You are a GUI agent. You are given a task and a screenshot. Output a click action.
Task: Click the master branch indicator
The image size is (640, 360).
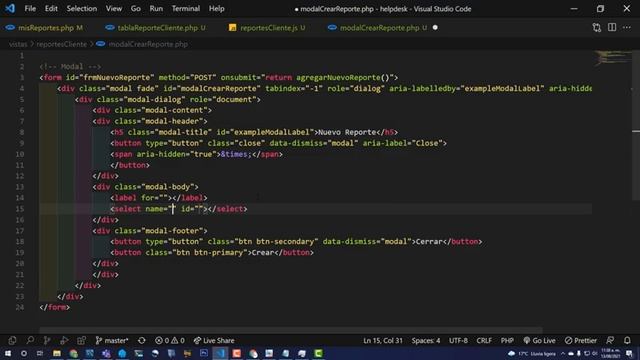[112, 340]
